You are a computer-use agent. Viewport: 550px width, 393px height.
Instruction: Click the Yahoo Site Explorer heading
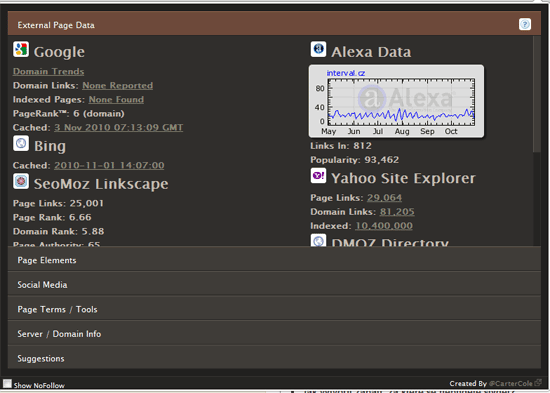(403, 178)
